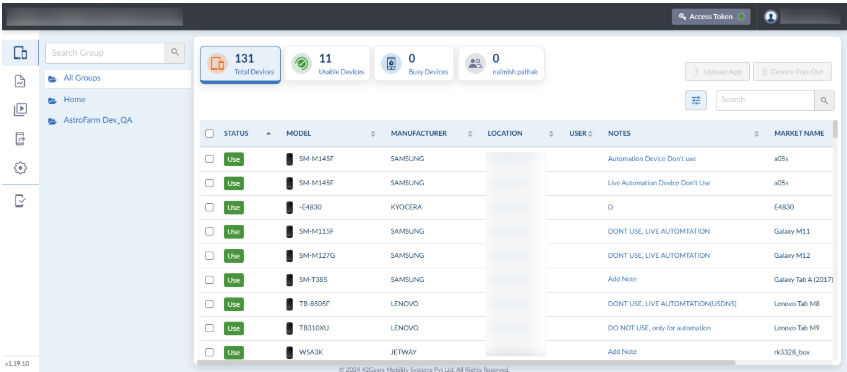Click the column filter settings icon

coord(696,100)
